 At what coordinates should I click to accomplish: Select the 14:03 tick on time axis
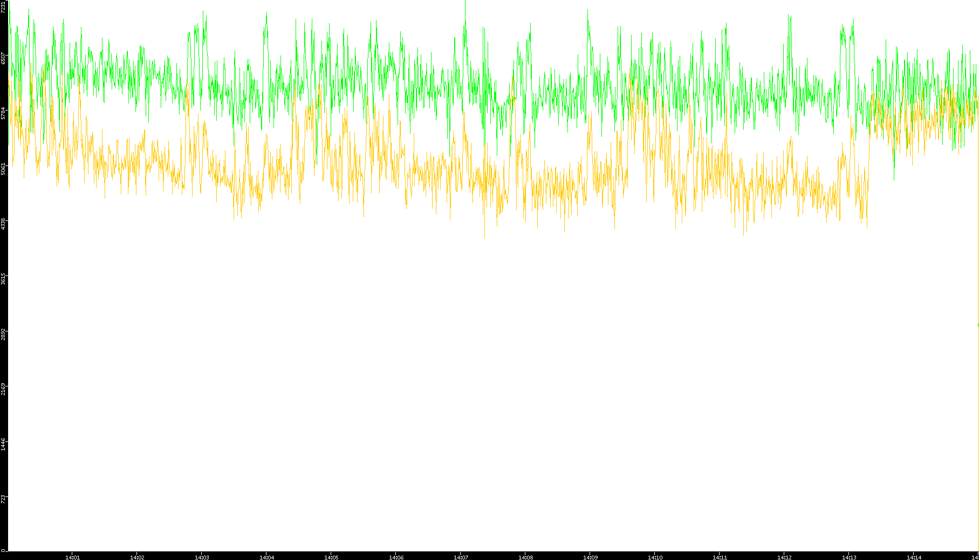point(202,557)
